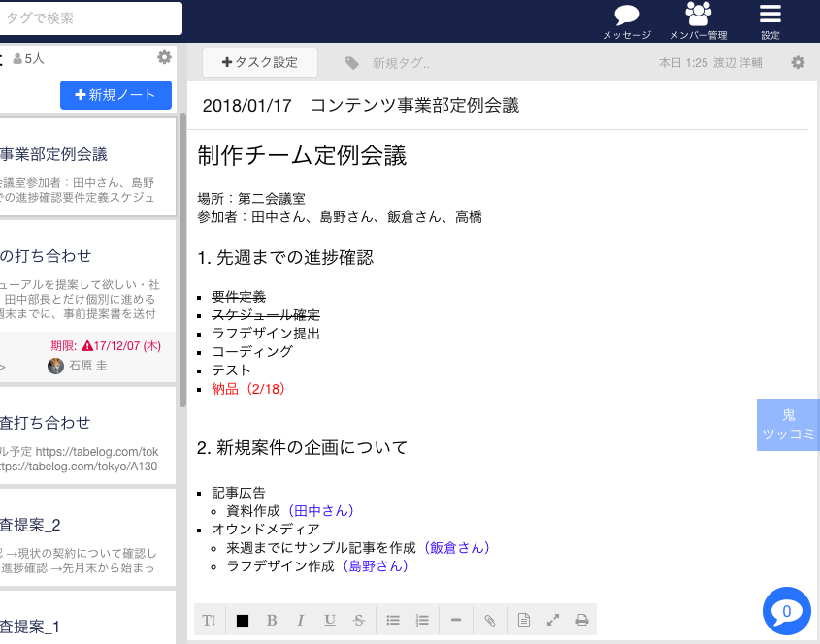This screenshot has height=644, width=820.
Task: Click the sidebar gear icon next to 5人
Action: (164, 57)
